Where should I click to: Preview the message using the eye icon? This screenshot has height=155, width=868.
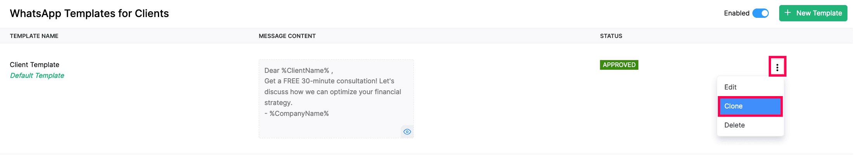click(x=407, y=132)
